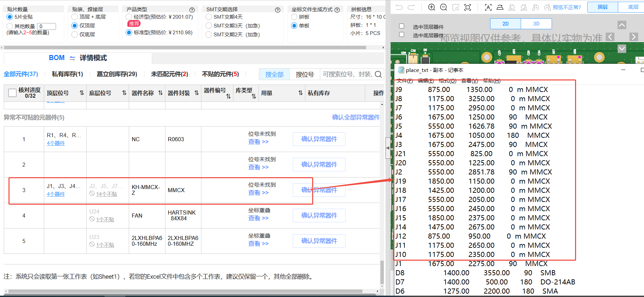Open help icon beside SMT交期选择
This screenshot has height=297, width=644.
tap(278, 10)
